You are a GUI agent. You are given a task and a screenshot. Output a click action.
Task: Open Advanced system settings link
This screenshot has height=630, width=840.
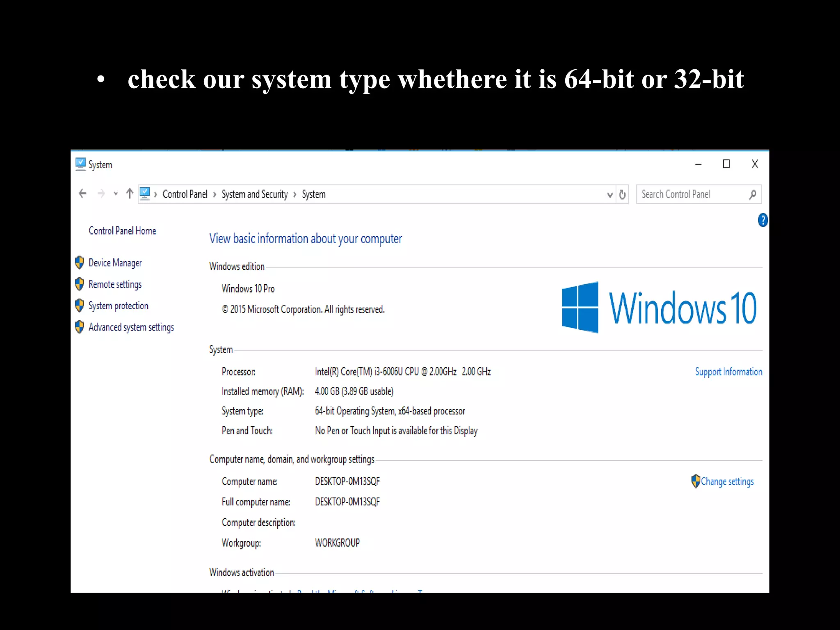point(131,327)
